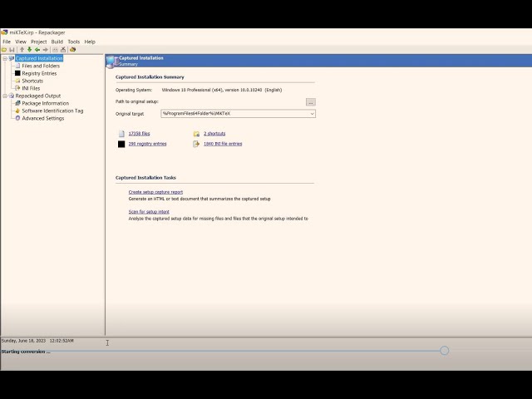Image resolution: width=532 pixels, height=399 pixels.
Task: Click the Open project folder toolbar icon
Action: point(4,50)
